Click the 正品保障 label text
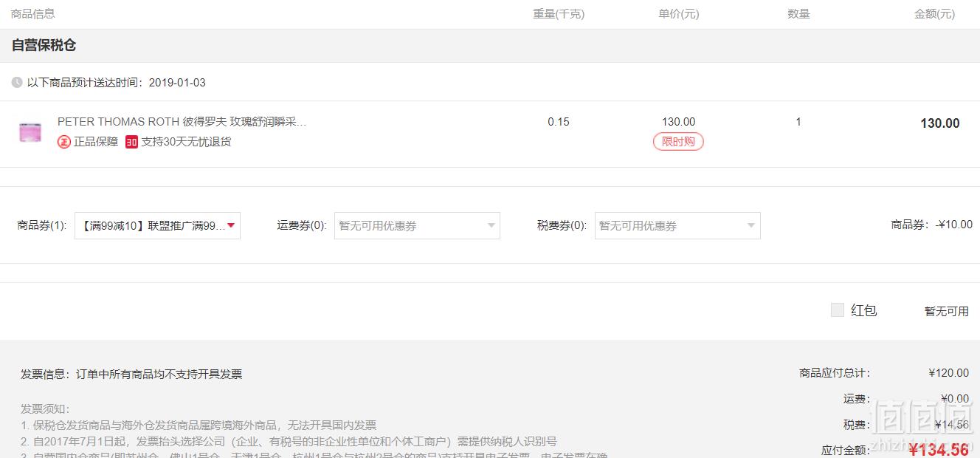Viewport: 980px width, 458px height. [x=96, y=142]
